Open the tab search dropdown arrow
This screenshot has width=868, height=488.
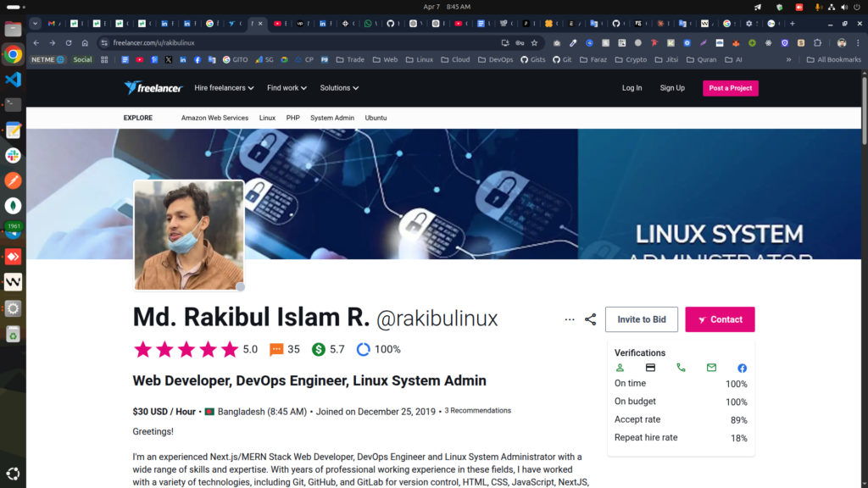tap(35, 23)
